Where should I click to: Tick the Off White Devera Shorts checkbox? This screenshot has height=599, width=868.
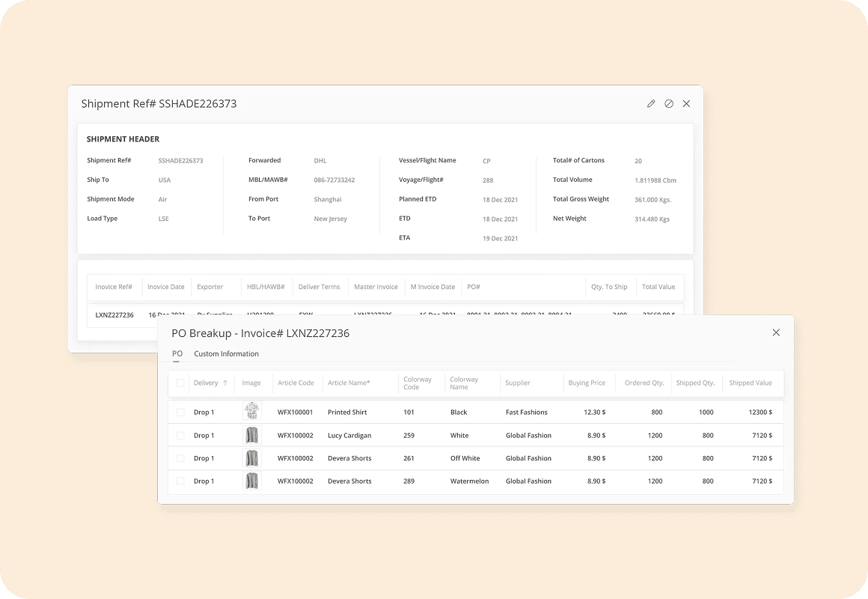pyautogui.click(x=180, y=458)
